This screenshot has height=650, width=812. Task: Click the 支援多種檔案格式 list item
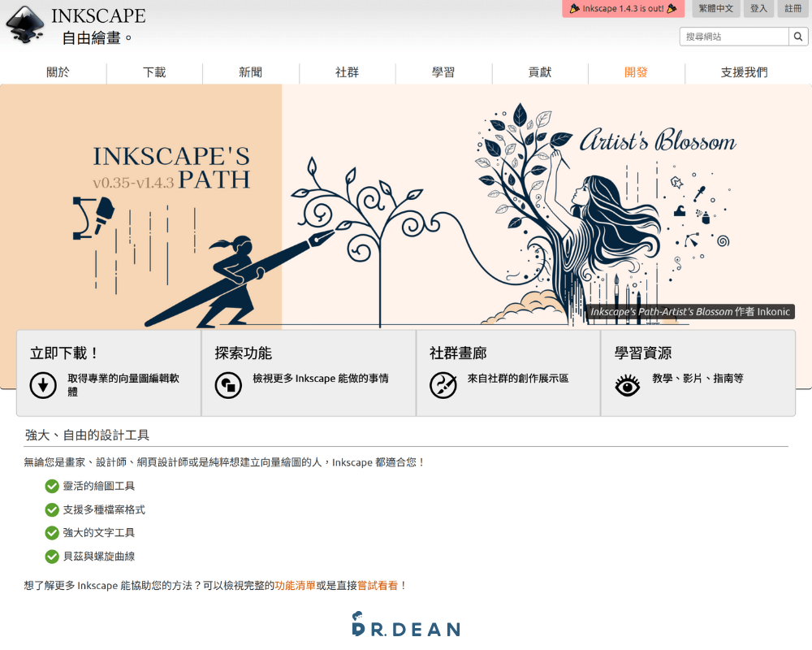(104, 510)
